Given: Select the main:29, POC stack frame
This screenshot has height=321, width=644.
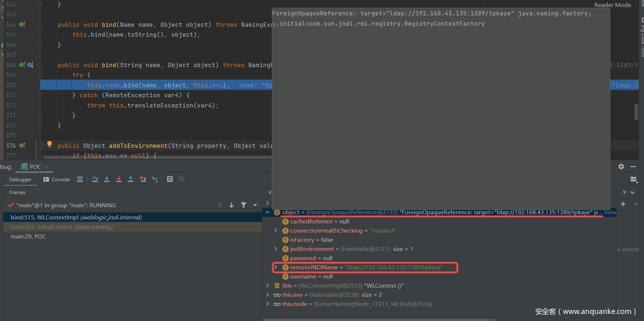Looking at the screenshot, I should click(x=28, y=236).
